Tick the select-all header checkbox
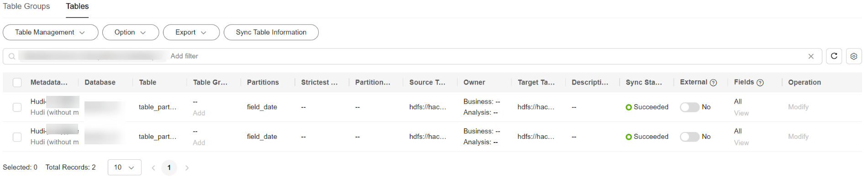Viewport: 868px width, 179px height. (17, 83)
